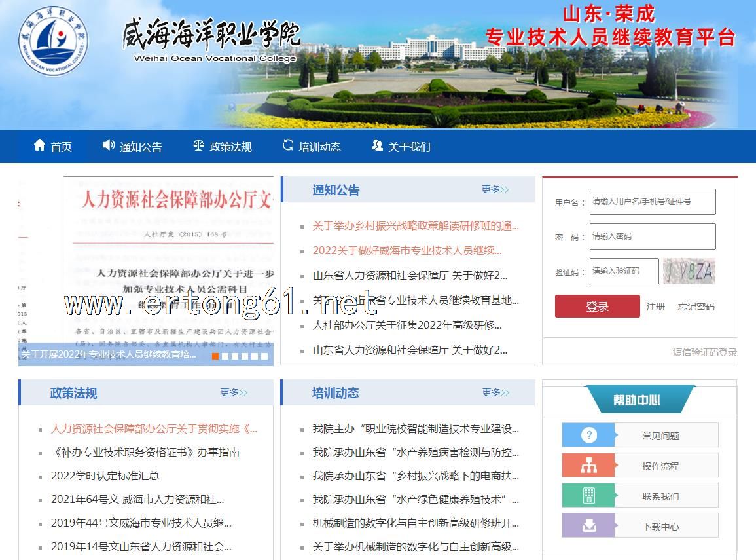
Task: Open the 忘记密码 link
Action: click(x=696, y=307)
